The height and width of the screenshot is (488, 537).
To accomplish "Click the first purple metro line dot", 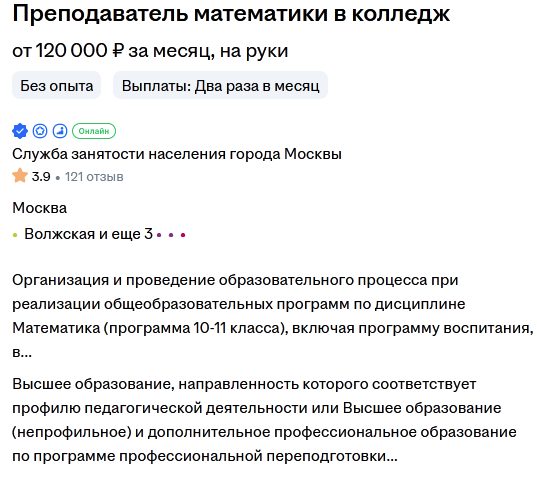I will 159,235.
